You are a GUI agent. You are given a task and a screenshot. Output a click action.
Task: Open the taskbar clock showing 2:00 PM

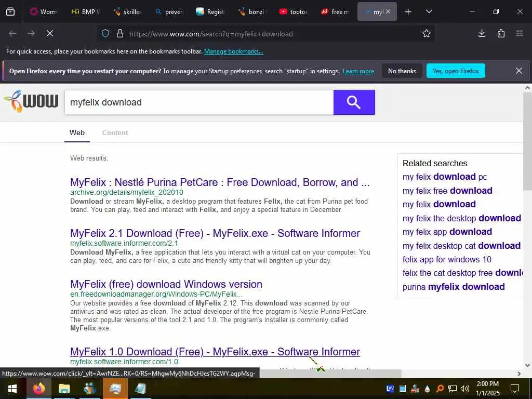point(487,389)
